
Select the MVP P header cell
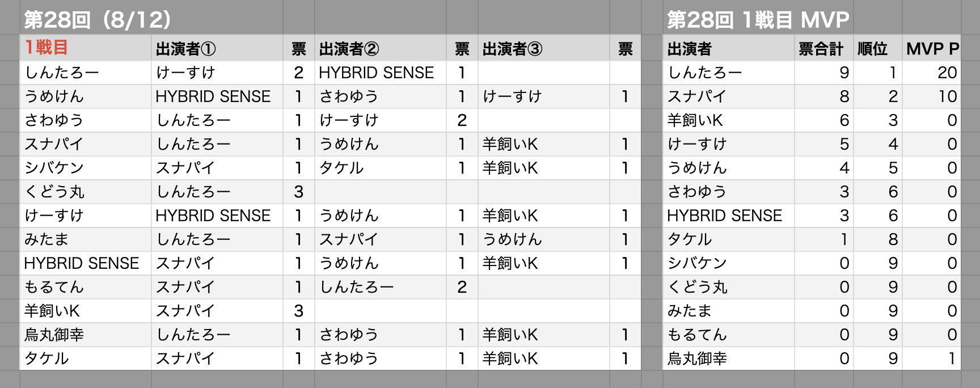(x=932, y=48)
